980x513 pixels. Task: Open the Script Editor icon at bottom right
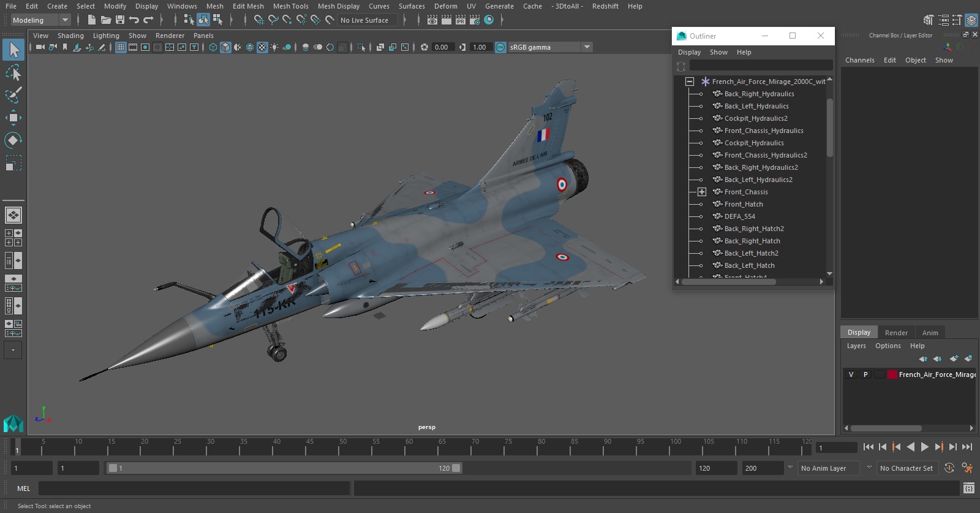click(x=968, y=488)
